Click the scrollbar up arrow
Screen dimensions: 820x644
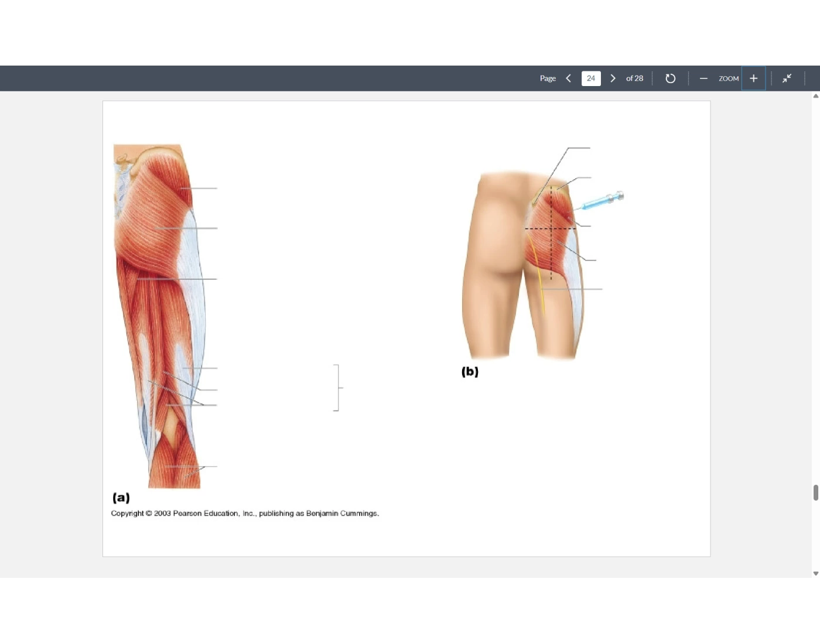815,96
